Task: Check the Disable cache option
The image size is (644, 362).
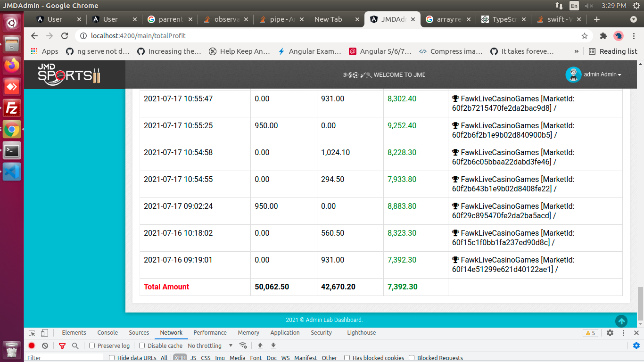Action: point(142,346)
